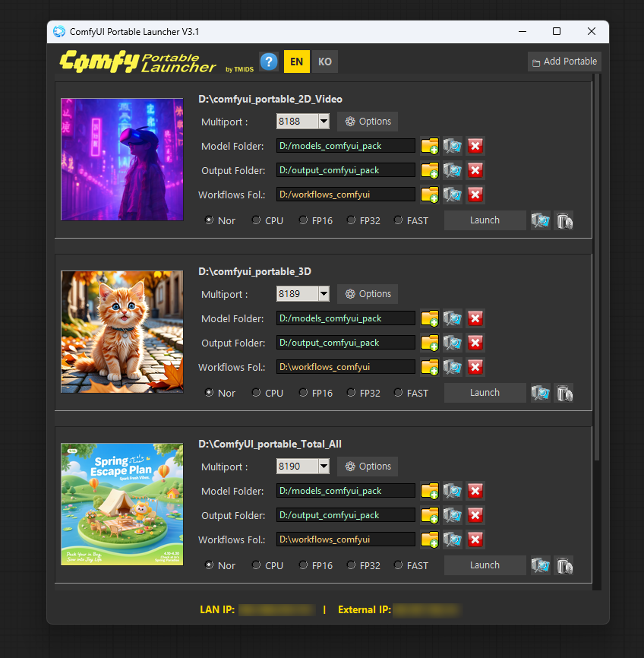
Task: Click the D:\comfyui_portable_3D title text
Action: (x=254, y=271)
